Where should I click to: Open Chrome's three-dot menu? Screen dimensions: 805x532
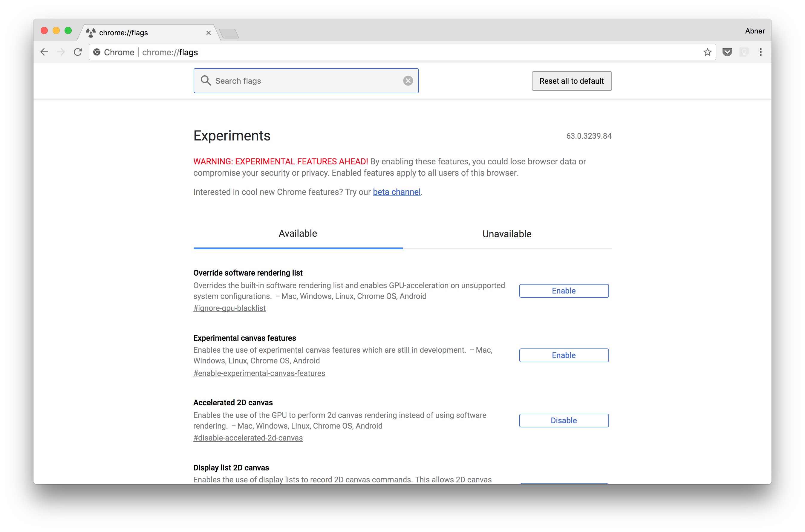point(760,52)
